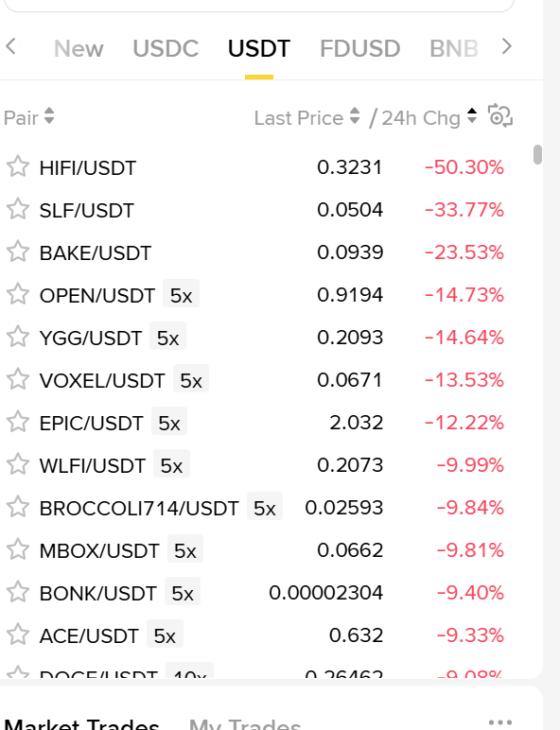
Task: Open the VOXEL/USDT trading pair
Action: click(x=255, y=379)
